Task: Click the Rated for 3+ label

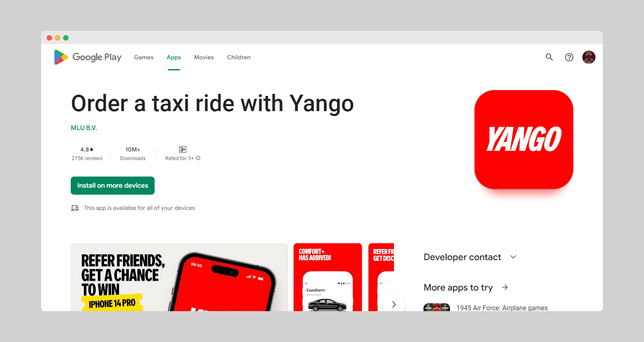Action: [179, 158]
